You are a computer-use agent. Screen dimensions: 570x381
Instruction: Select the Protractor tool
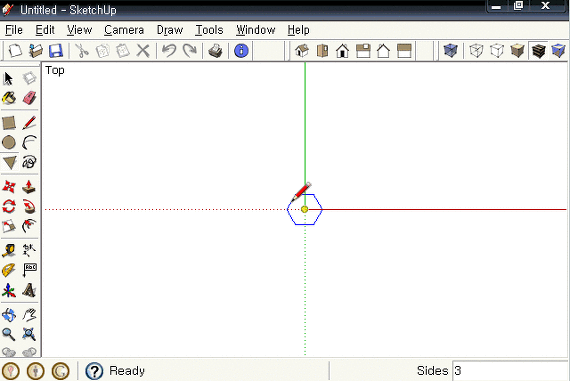9,270
